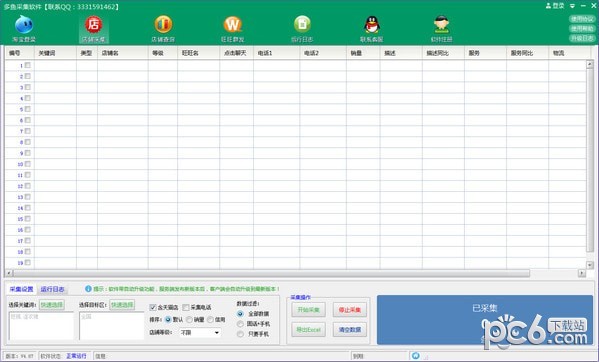The image size is (599, 362).
Task: Click the 正常运行 status text in status bar
Action: click(x=76, y=356)
